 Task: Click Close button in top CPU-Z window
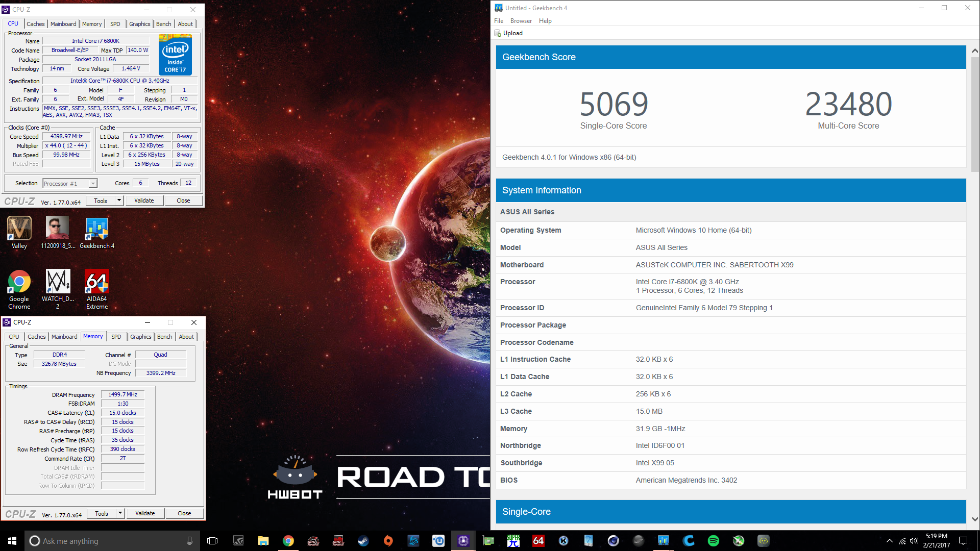tap(183, 201)
